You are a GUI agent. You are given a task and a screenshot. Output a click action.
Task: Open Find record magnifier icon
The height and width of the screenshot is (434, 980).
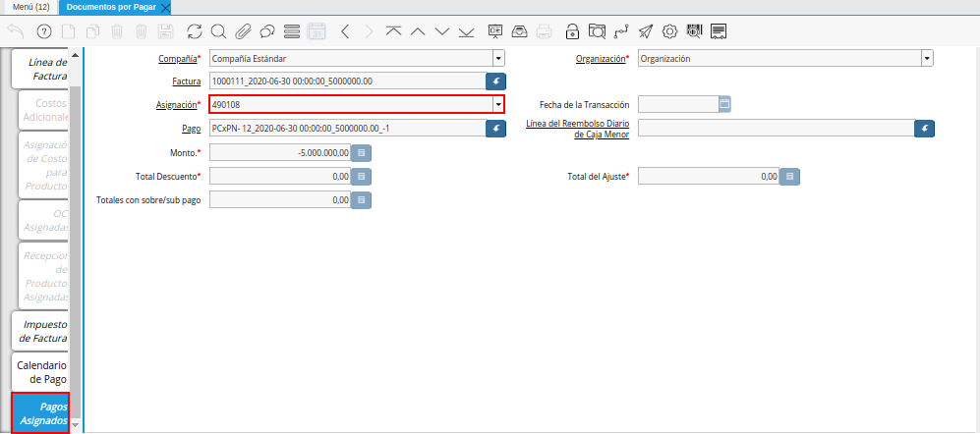tap(218, 31)
